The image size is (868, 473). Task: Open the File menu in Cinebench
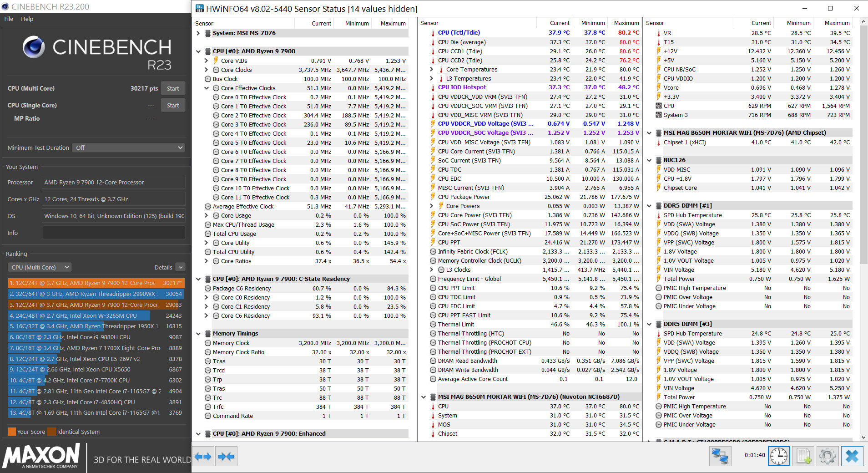[9, 19]
